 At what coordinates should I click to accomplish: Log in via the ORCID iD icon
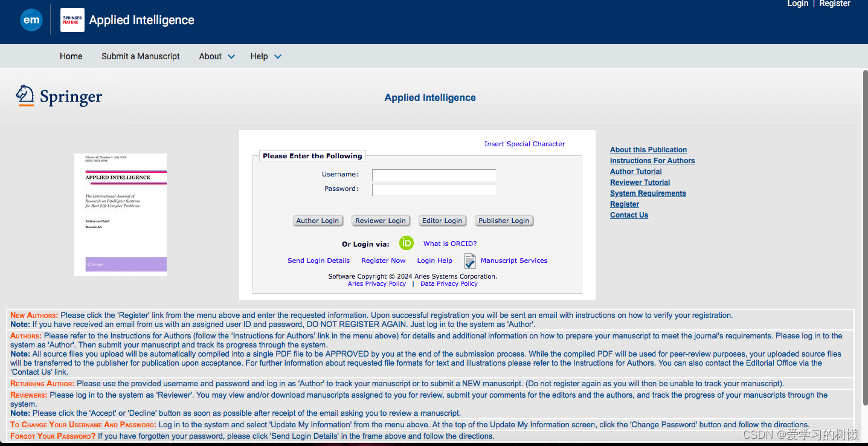pos(407,244)
